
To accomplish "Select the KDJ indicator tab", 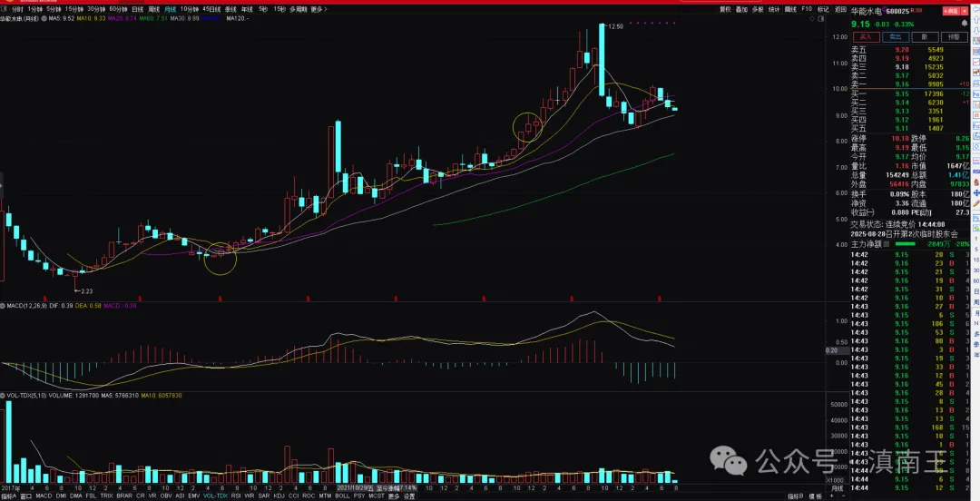I will (x=279, y=496).
